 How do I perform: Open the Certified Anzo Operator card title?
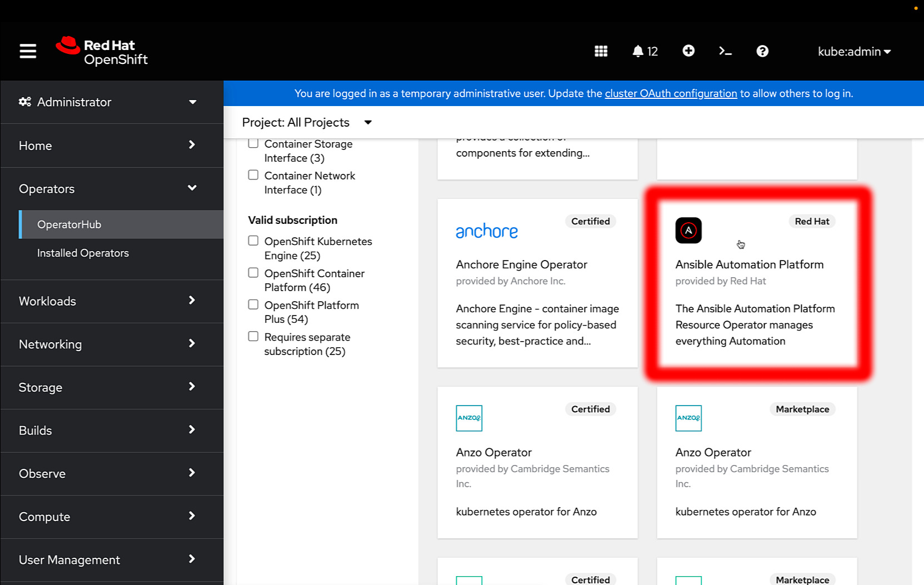[x=493, y=452]
